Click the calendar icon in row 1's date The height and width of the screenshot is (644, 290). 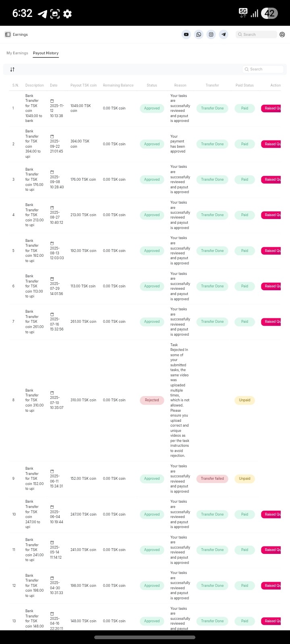(52, 101)
